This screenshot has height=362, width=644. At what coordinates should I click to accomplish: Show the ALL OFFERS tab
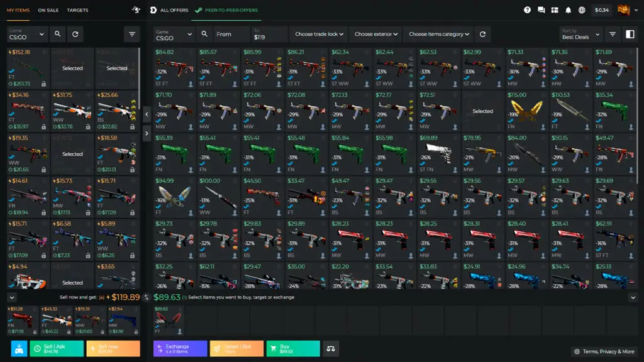point(169,10)
